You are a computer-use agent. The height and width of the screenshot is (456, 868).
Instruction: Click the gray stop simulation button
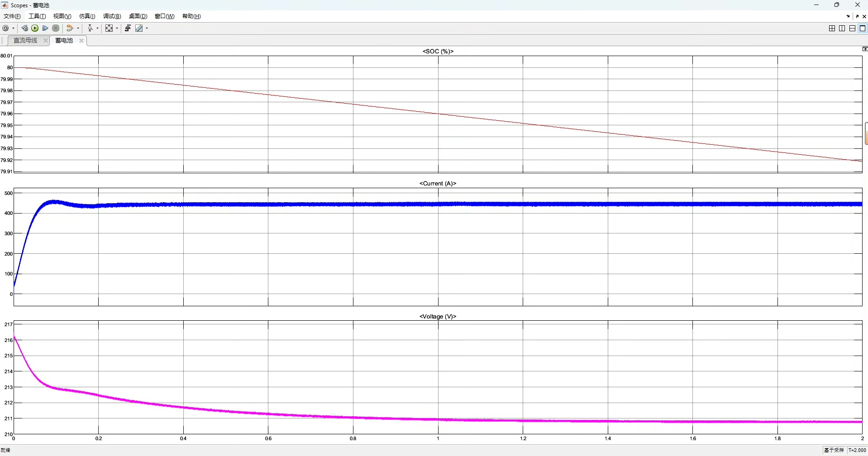pos(56,28)
